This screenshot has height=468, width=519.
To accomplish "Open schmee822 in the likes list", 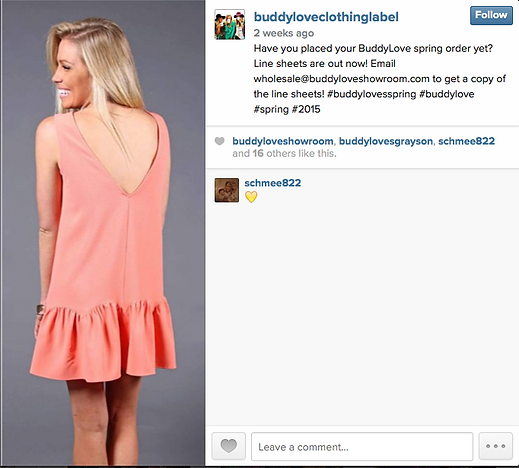I will 466,141.
